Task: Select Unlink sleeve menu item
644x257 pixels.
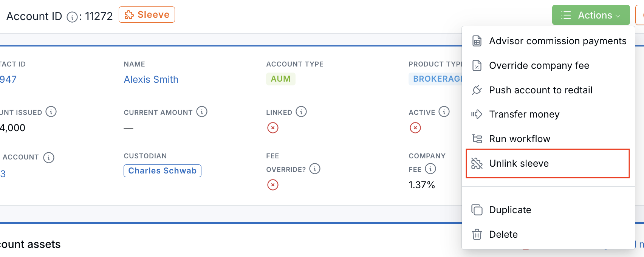Action: point(548,163)
